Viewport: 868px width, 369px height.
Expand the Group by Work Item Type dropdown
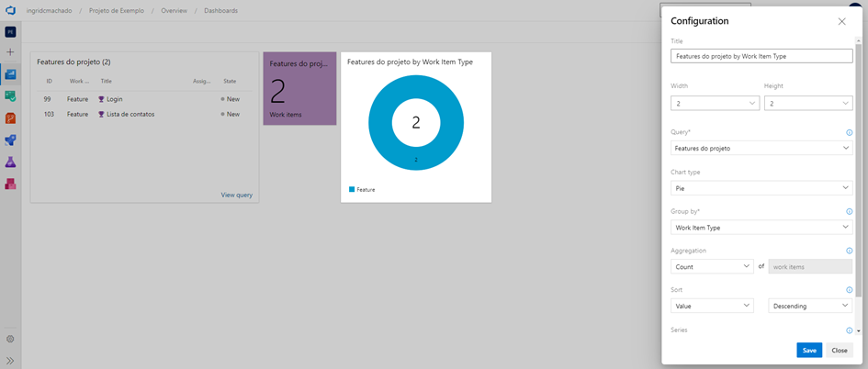pyautogui.click(x=761, y=227)
